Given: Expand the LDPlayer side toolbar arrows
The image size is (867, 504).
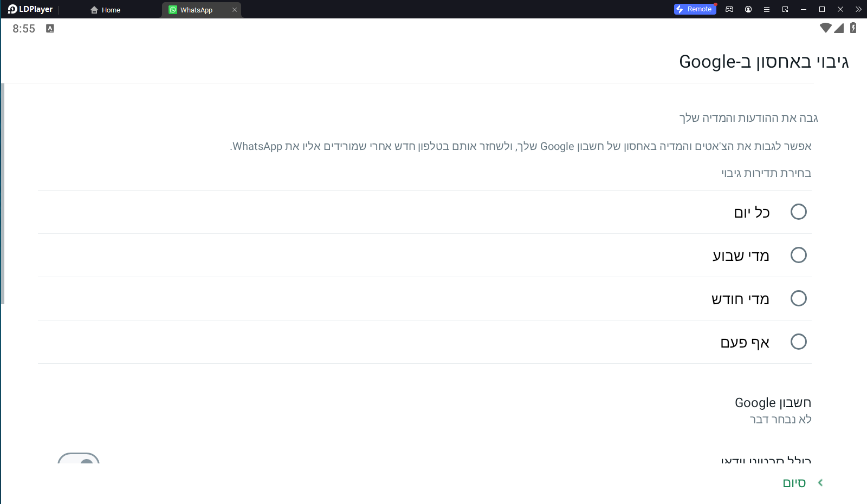Looking at the screenshot, I should click(858, 9).
